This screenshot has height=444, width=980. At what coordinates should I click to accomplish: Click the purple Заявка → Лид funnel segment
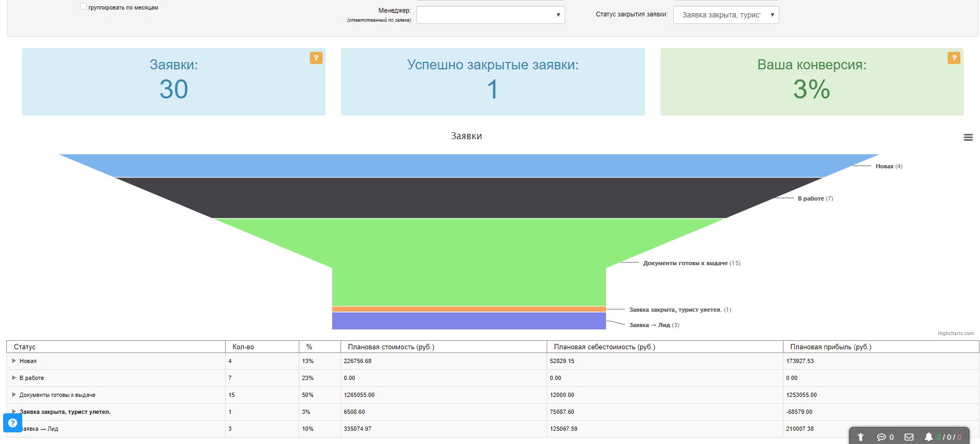click(x=469, y=321)
